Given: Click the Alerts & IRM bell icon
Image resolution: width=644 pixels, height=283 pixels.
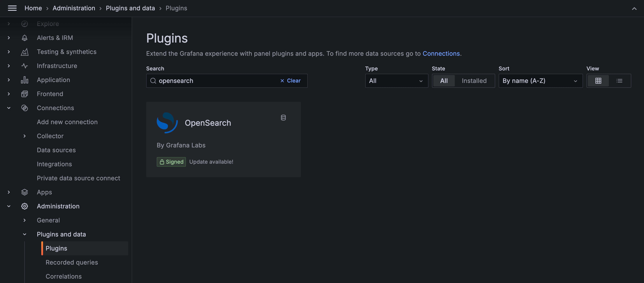Looking at the screenshot, I should click(x=24, y=38).
